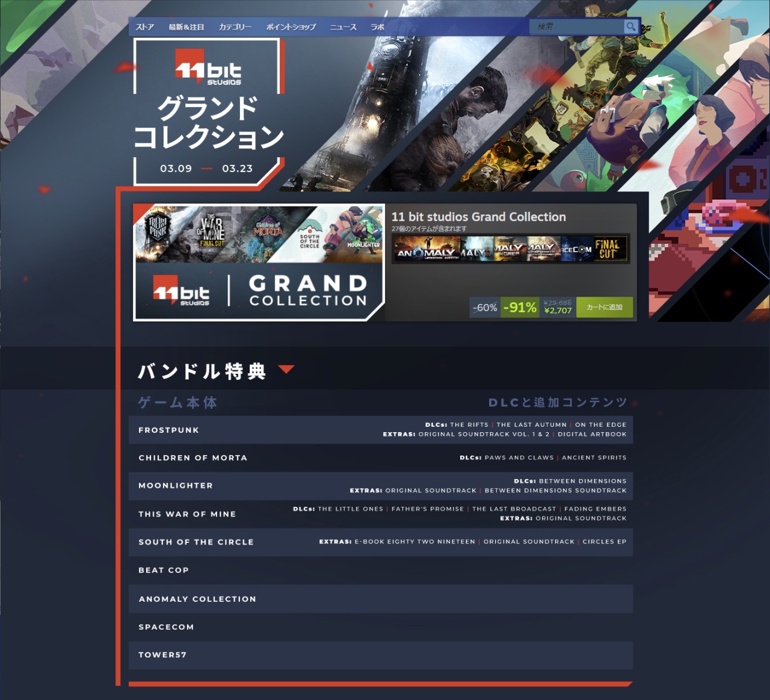Open the Anomaly Warzone Earth Mobile Campaign thumbnail
This screenshot has height=700, width=770.
pos(544,249)
